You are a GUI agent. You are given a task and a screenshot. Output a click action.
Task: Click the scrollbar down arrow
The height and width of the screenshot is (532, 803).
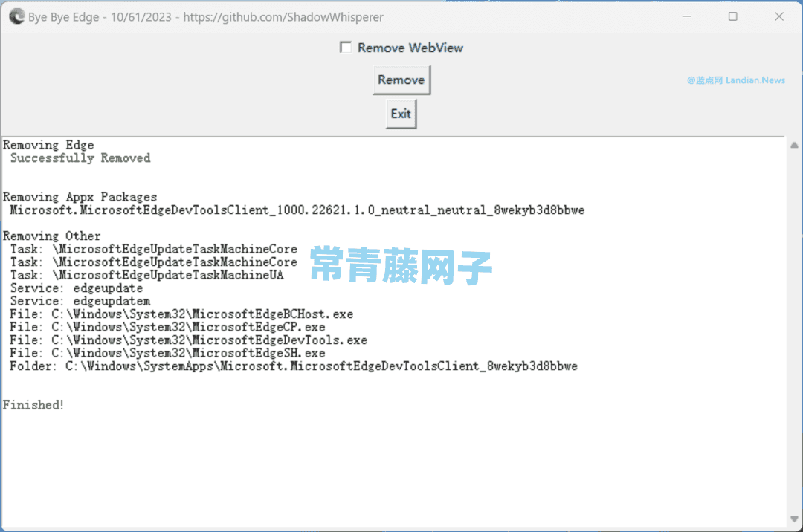pyautogui.click(x=794, y=519)
